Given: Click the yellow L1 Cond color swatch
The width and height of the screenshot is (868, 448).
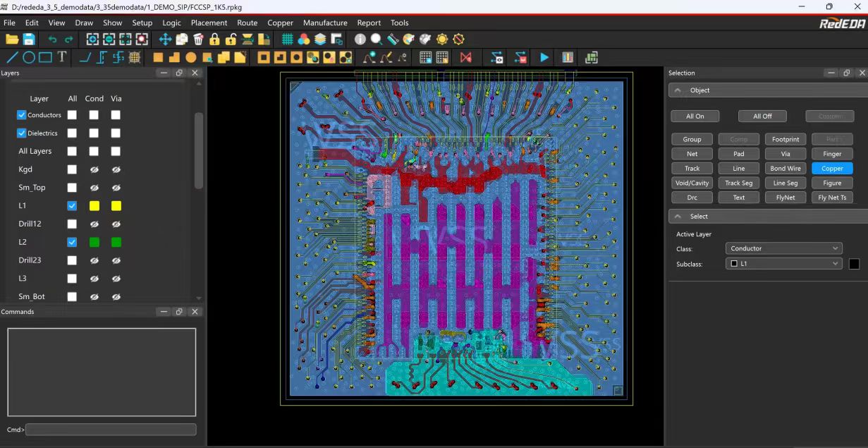Looking at the screenshot, I should click(x=94, y=206).
